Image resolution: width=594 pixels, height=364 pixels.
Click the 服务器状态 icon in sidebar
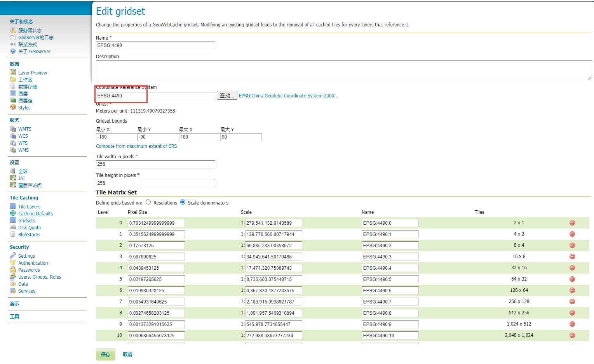(13, 30)
